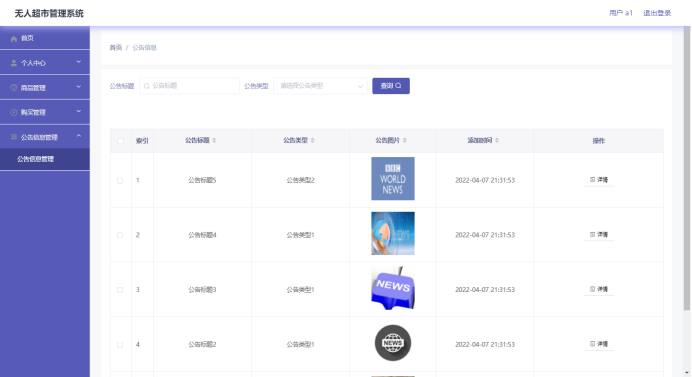Sort by 公告图片 column arrows
Image resolution: width=692 pixels, height=377 pixels.
click(x=405, y=140)
